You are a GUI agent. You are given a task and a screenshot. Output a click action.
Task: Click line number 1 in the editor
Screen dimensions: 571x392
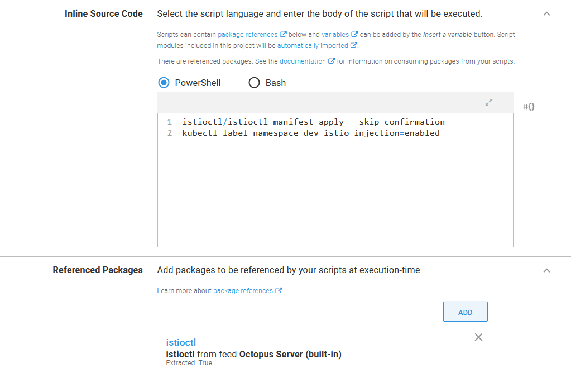[x=170, y=121]
